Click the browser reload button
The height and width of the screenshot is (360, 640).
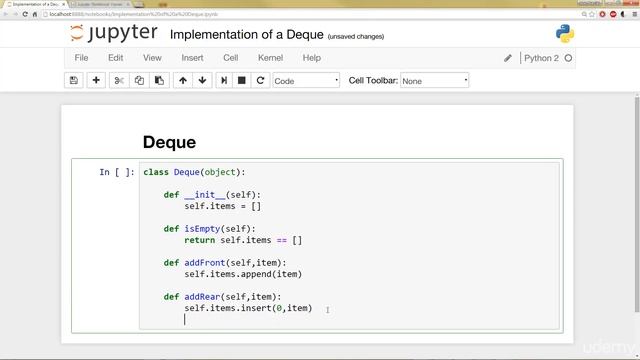[x=25, y=14]
